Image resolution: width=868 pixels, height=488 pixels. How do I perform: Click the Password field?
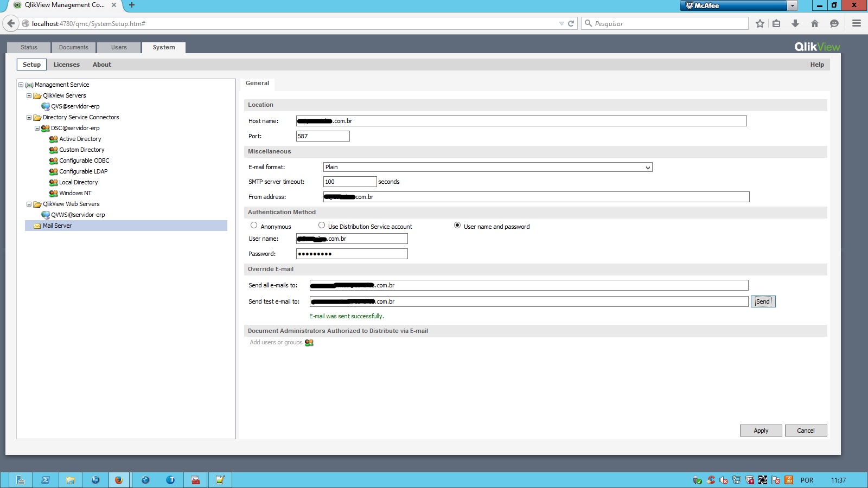(352, 254)
